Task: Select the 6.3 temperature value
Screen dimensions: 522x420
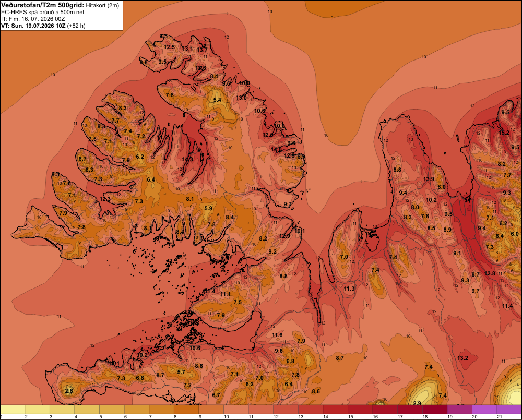Action: click(x=89, y=170)
